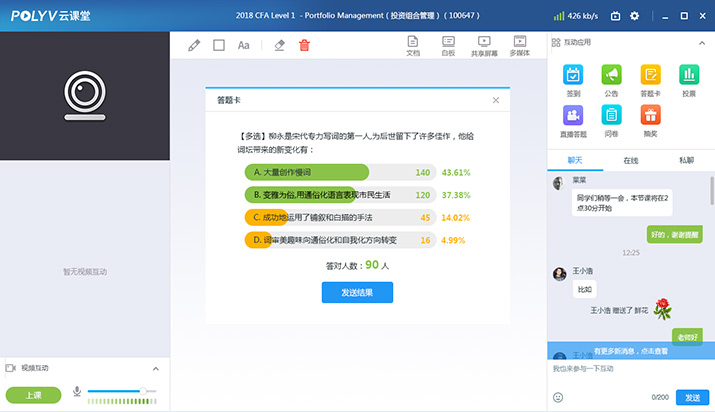Pick the eraser tool
Viewport: 715px width, 412px height.
280,45
